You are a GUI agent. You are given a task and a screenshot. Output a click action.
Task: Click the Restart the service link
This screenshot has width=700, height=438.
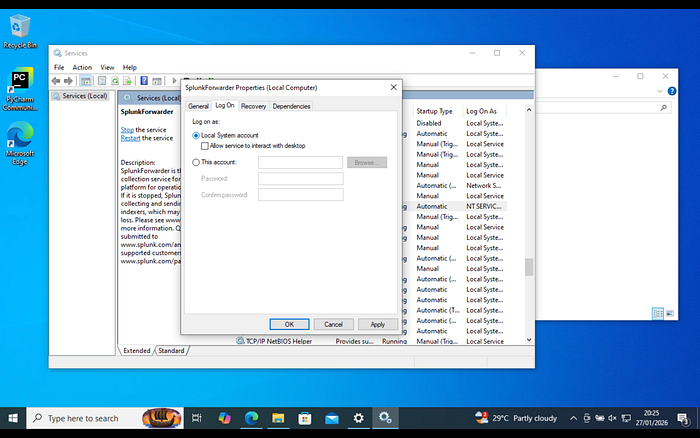point(130,138)
